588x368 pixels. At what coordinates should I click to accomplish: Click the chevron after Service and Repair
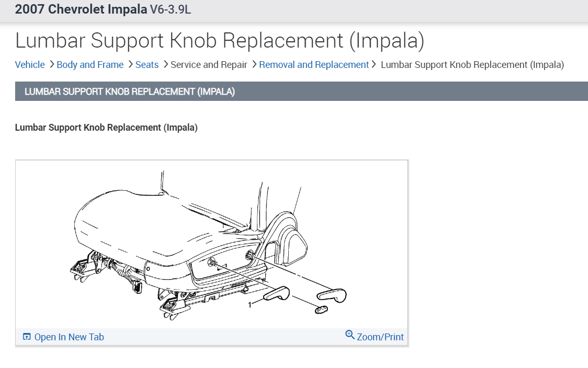[254, 64]
